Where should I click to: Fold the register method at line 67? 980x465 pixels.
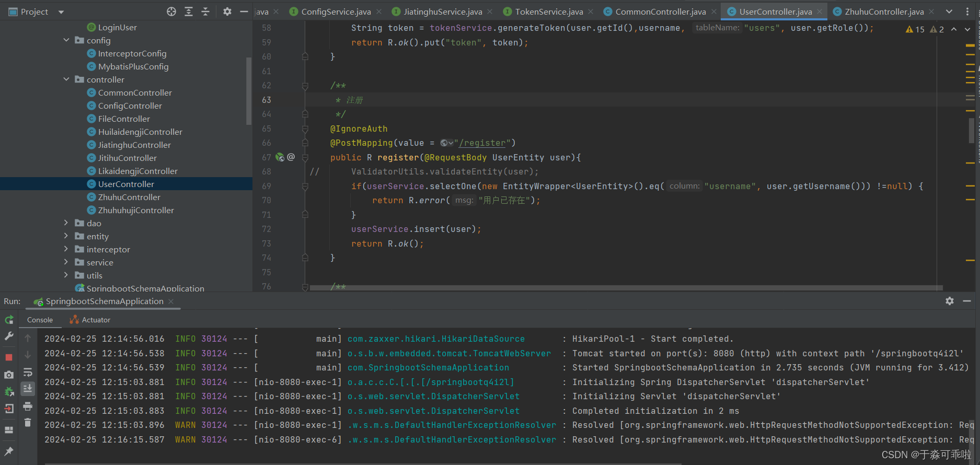pyautogui.click(x=305, y=157)
